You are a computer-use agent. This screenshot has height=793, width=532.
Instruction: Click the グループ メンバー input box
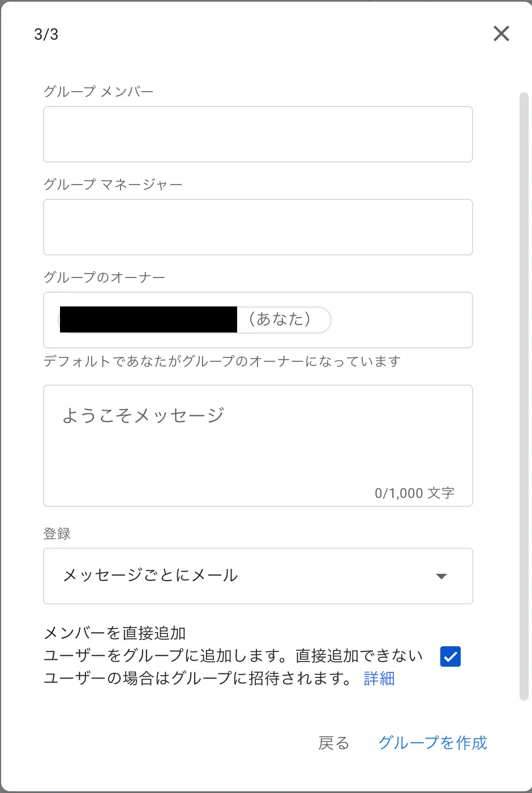point(258,134)
